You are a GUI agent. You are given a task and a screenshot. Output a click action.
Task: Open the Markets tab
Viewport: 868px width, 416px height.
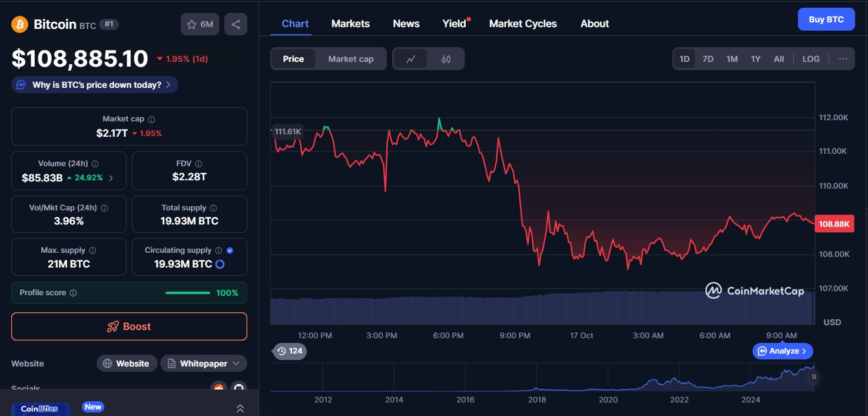(350, 24)
